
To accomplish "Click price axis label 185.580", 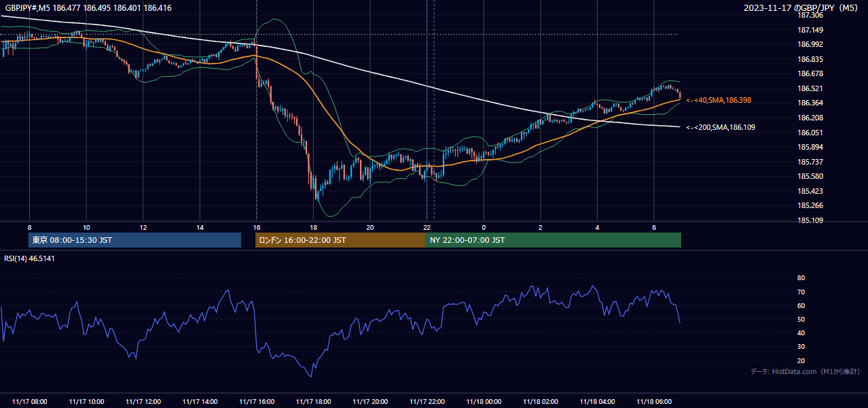I will [x=810, y=176].
